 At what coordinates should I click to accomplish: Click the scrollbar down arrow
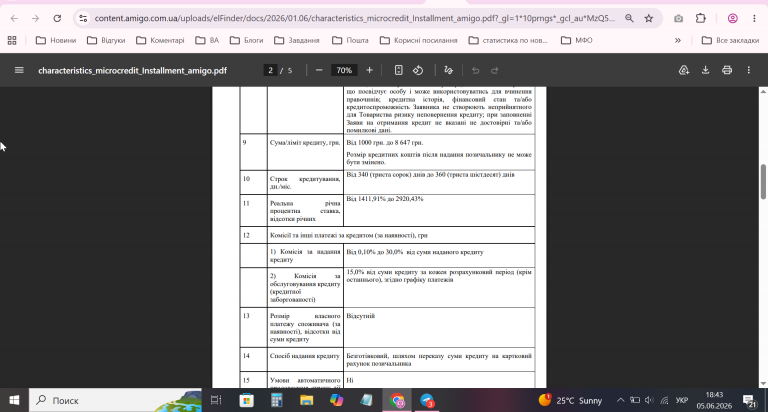(763, 384)
